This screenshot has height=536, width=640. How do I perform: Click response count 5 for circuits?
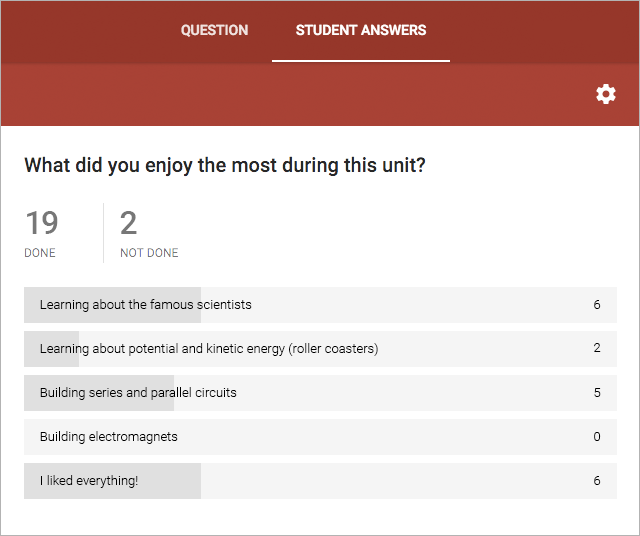click(597, 393)
